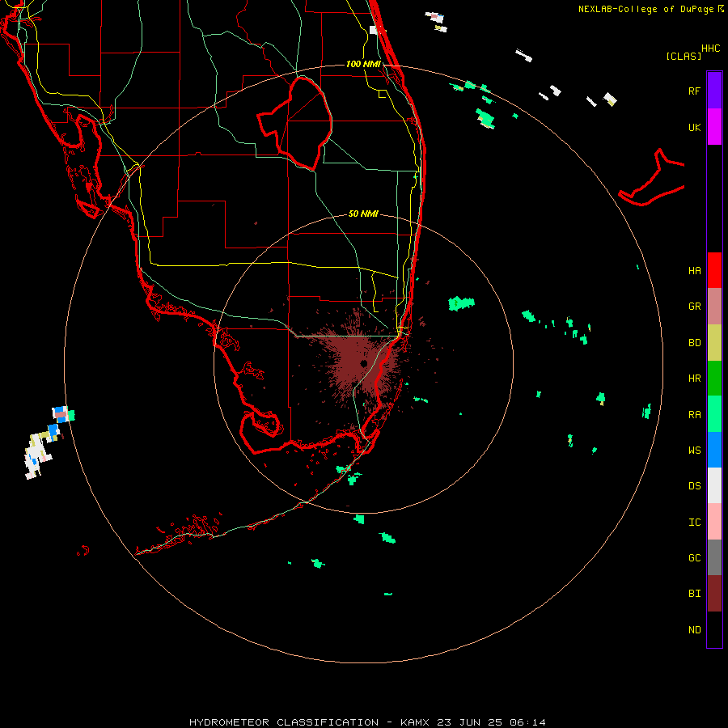
Task: Click the black radar site dot
Action: point(363,363)
